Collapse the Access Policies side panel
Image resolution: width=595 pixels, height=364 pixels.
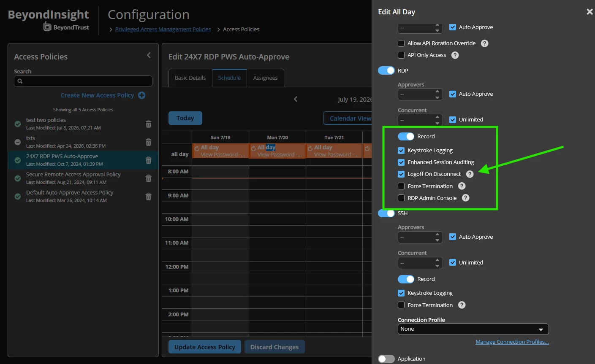(149, 55)
